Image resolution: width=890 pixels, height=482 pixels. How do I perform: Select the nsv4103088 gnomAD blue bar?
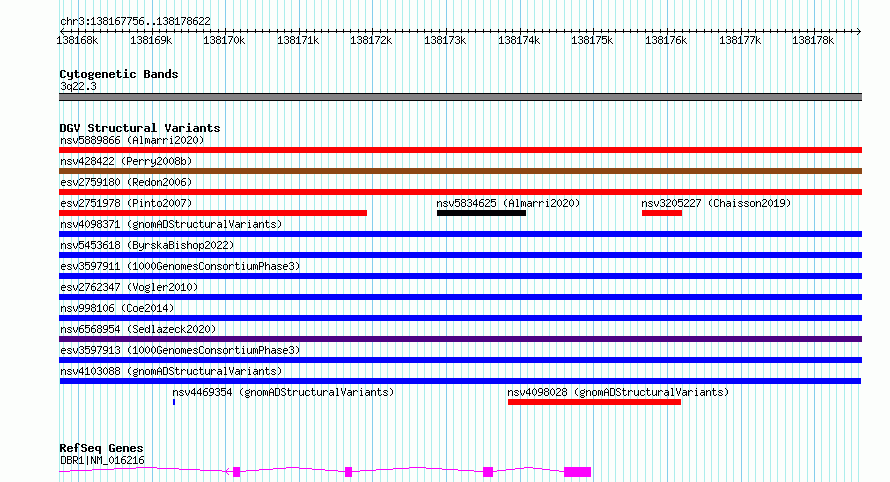tap(460, 381)
